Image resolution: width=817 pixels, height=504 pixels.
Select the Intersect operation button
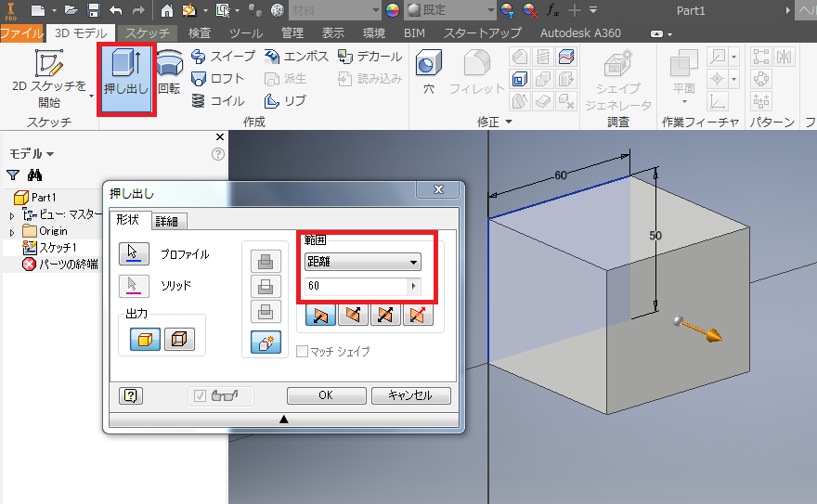click(x=266, y=311)
